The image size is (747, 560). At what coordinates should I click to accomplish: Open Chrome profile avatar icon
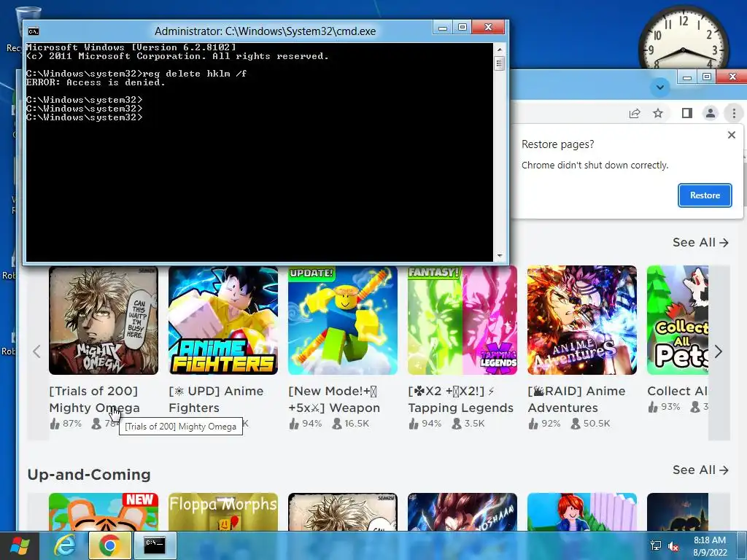click(710, 113)
